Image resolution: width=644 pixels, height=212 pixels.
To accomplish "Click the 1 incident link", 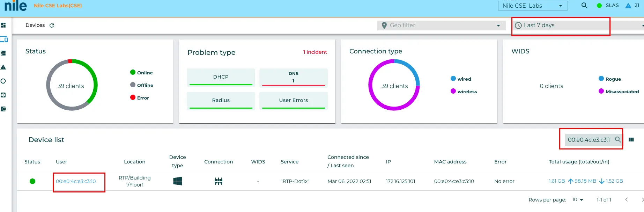I will [x=315, y=52].
